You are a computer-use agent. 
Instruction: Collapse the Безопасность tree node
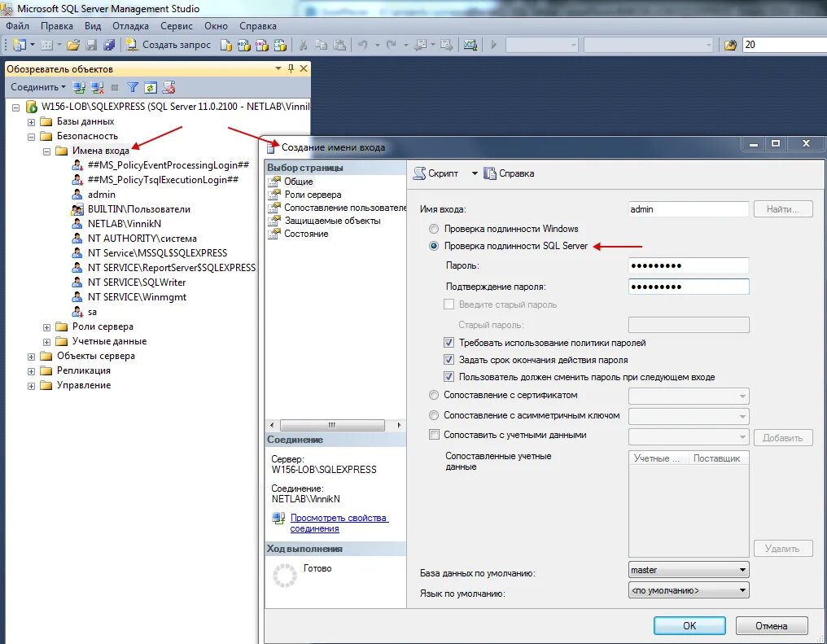pyautogui.click(x=31, y=137)
